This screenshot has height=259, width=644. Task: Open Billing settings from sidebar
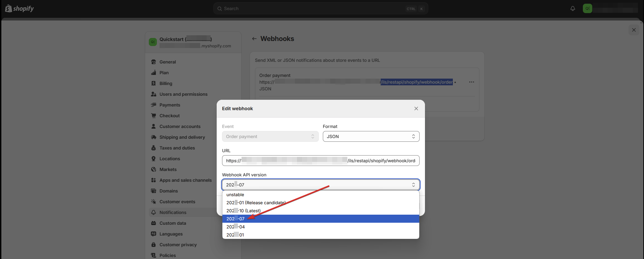click(x=166, y=83)
